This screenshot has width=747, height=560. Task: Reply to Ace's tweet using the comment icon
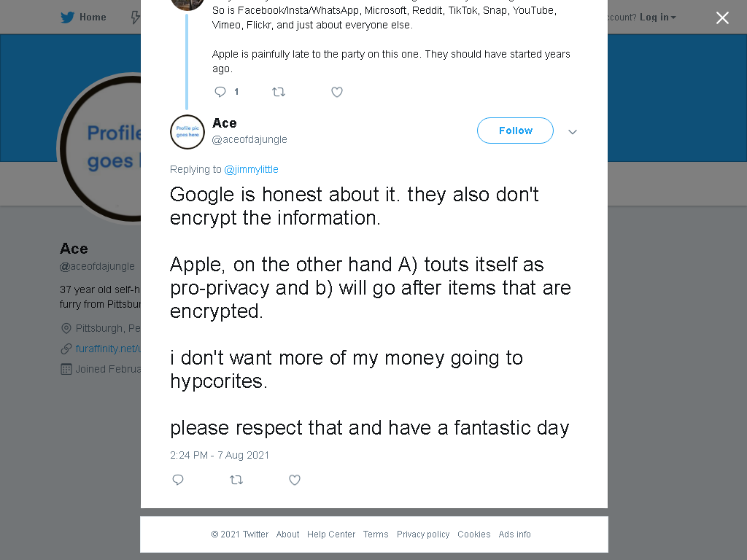(x=178, y=480)
